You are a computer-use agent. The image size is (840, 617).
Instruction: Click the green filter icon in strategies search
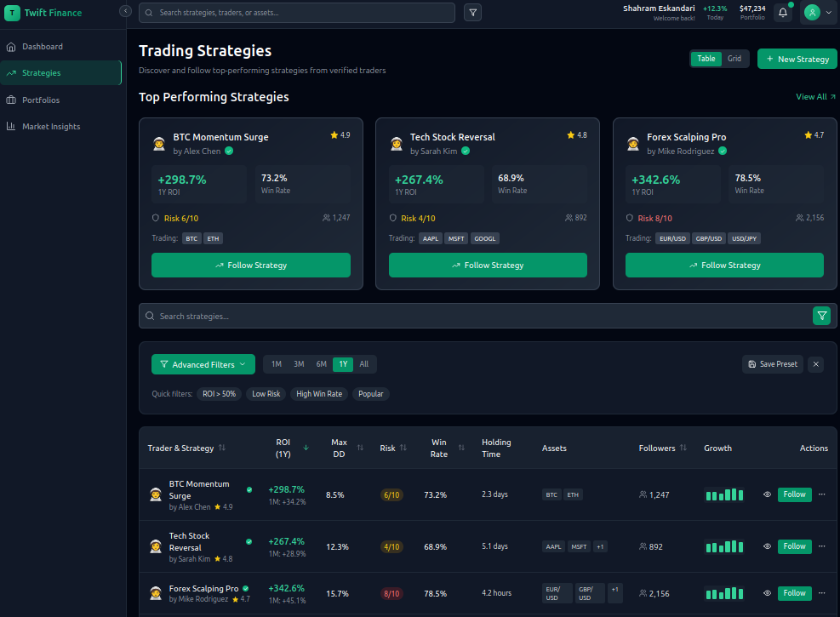tap(821, 316)
